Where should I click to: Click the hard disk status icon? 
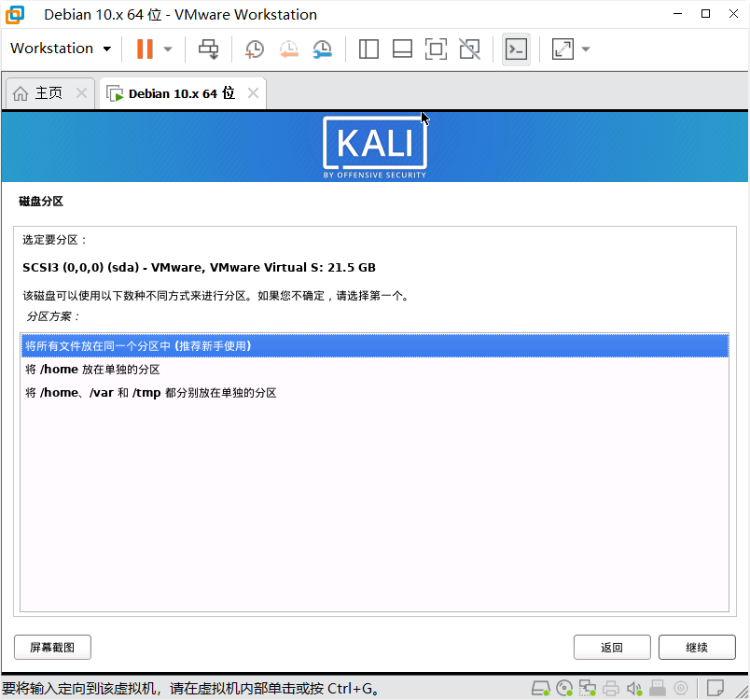(x=541, y=689)
